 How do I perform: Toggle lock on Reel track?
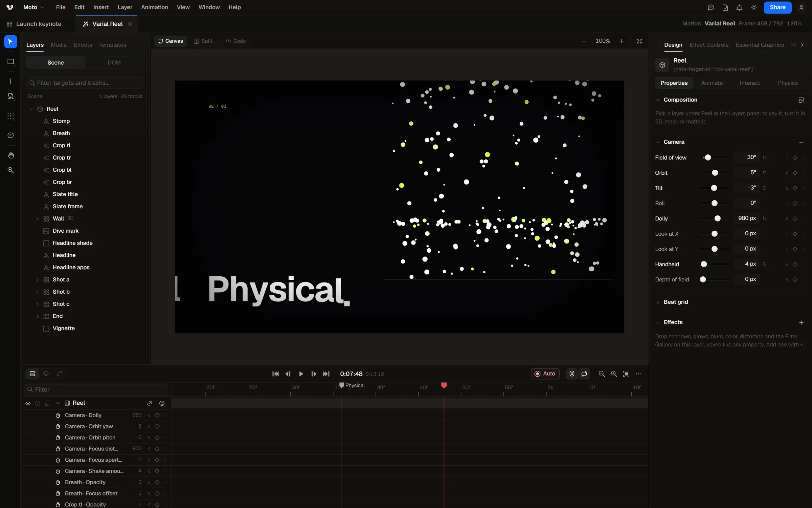[x=47, y=403]
